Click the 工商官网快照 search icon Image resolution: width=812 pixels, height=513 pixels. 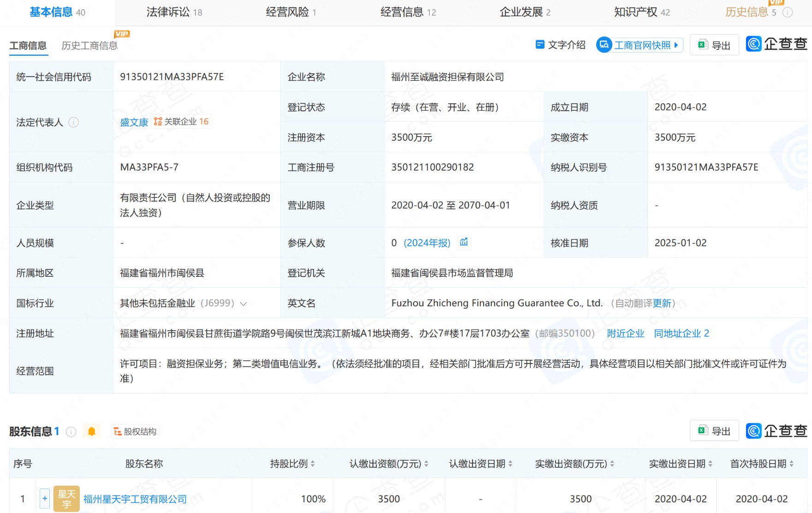pyautogui.click(x=604, y=45)
